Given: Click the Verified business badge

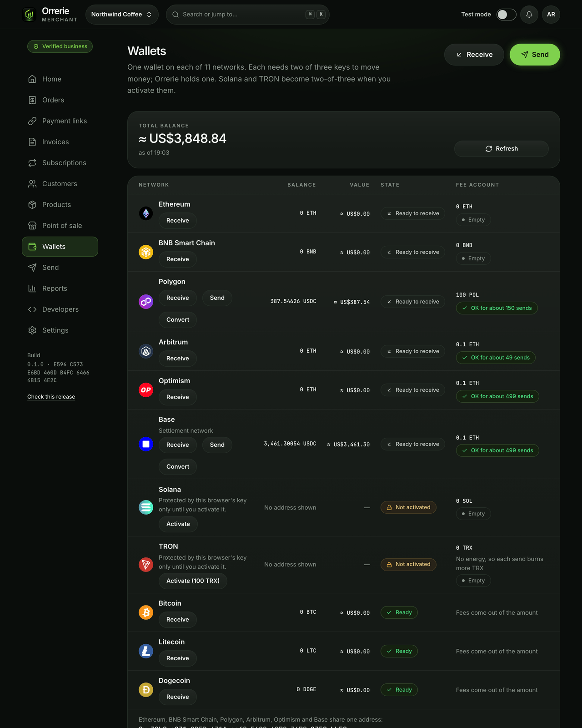Looking at the screenshot, I should [60, 46].
